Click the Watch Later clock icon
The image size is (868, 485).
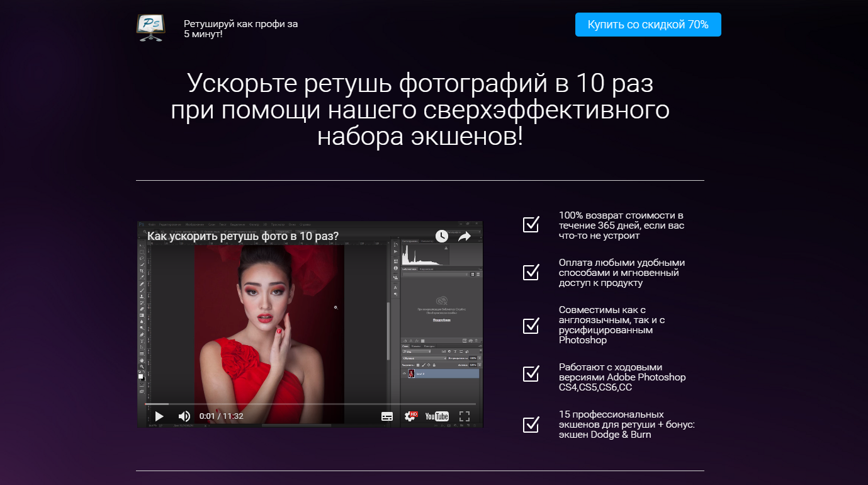(x=442, y=236)
